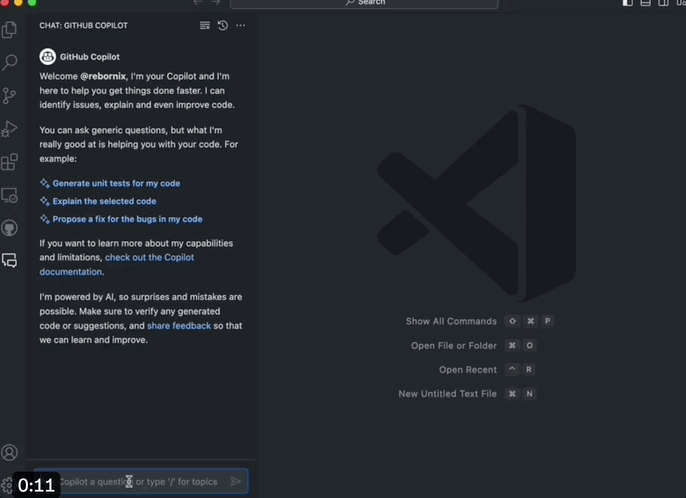Viewport: 686px width, 498px height.
Task: Click the @rebornix mention
Action: point(103,76)
